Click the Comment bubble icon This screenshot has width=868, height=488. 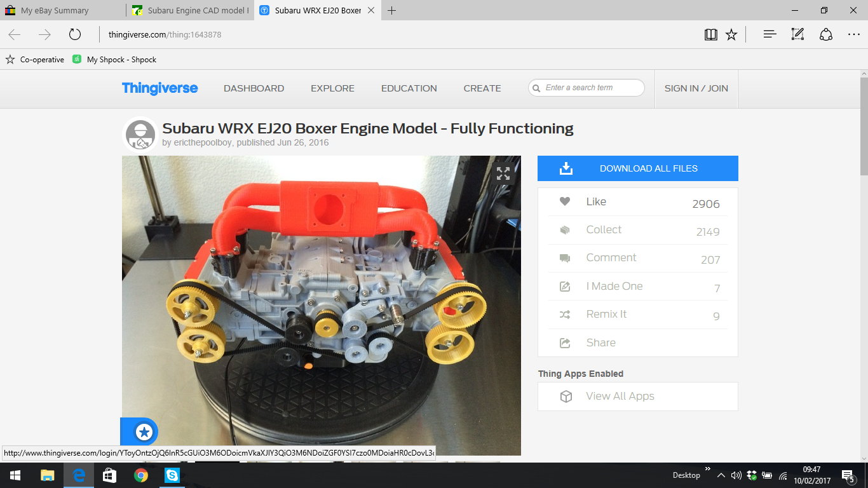point(564,258)
